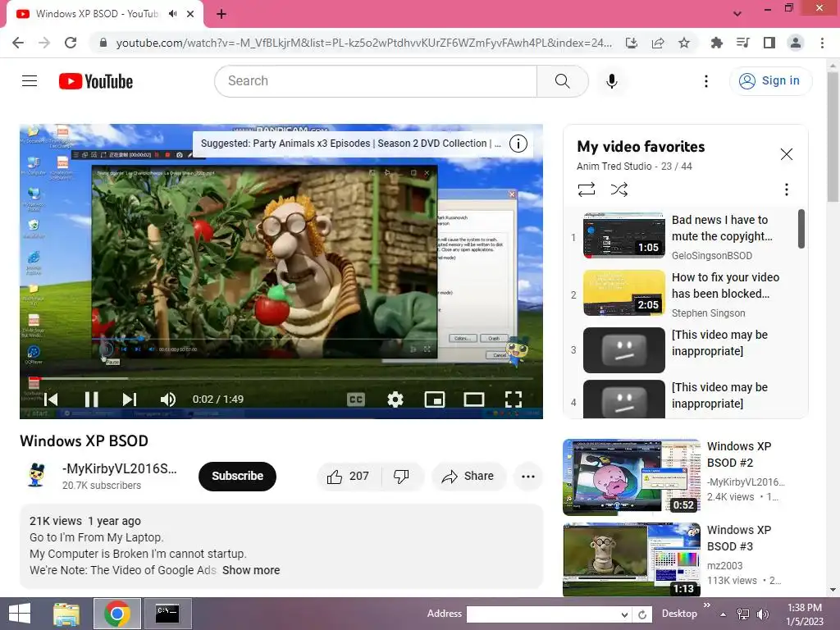Open Command Prompt taskbar window
Viewport: 840px width, 630px height.
(x=167, y=614)
